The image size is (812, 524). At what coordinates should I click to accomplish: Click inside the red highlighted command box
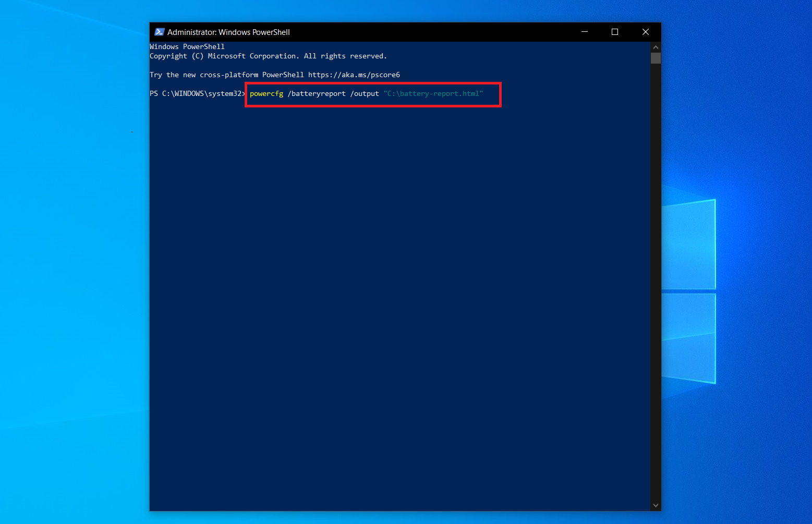tap(373, 94)
